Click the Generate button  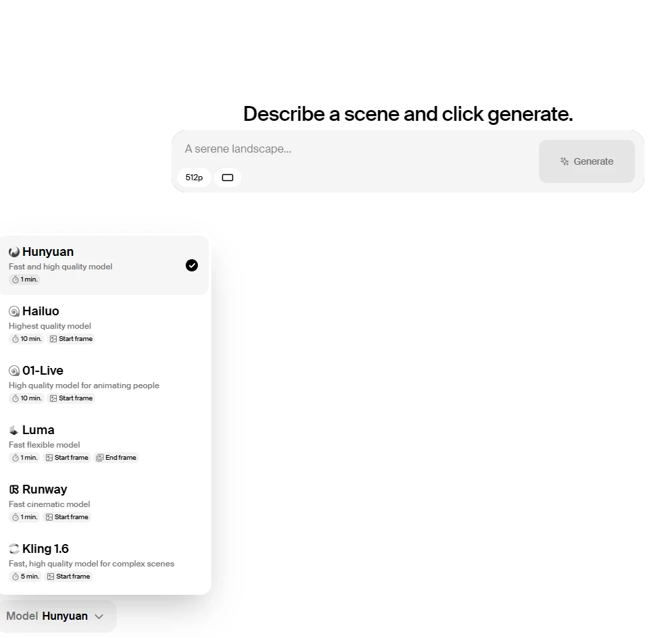pyautogui.click(x=587, y=161)
